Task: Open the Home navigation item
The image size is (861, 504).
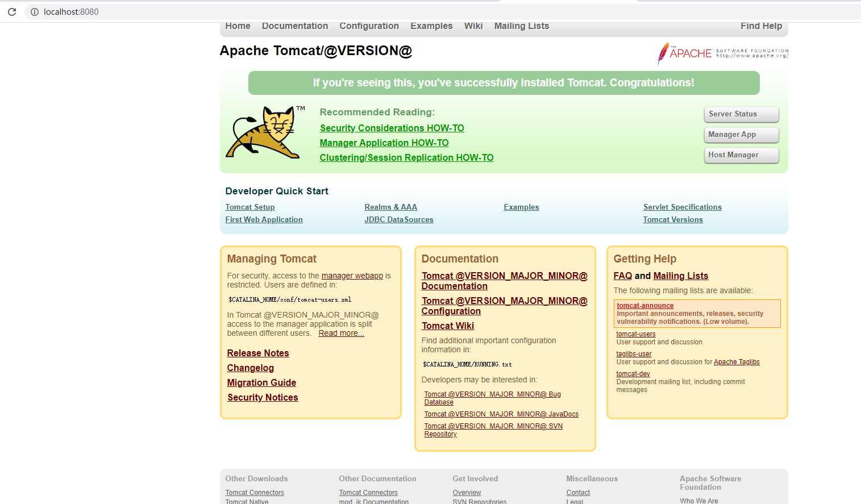Action: click(238, 26)
